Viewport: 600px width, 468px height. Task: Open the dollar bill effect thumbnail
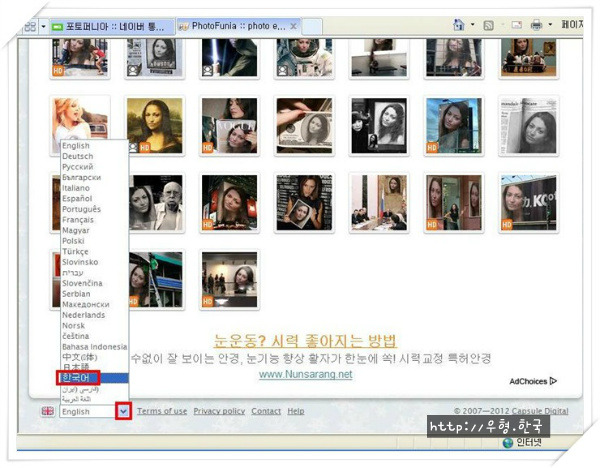pyautogui.click(x=305, y=126)
